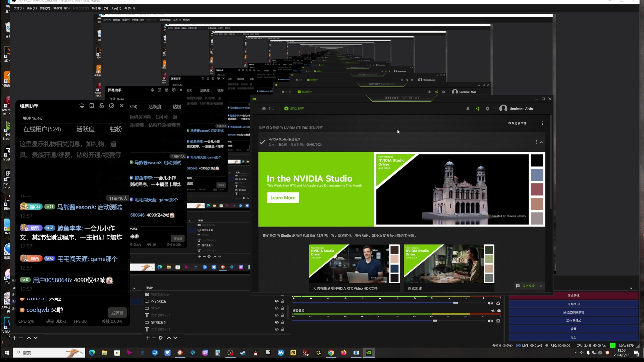644x362 pixels.
Task: Move selected scene up
Action: point(29,338)
